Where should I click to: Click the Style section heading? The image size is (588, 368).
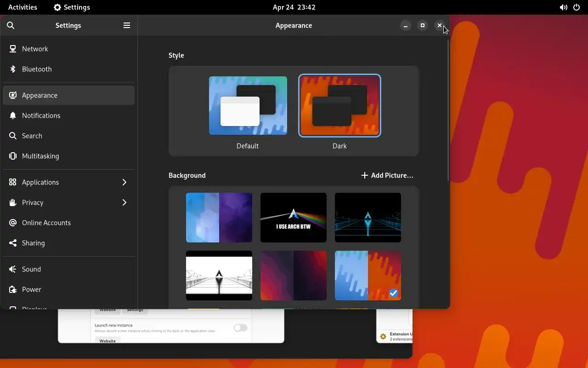click(176, 55)
